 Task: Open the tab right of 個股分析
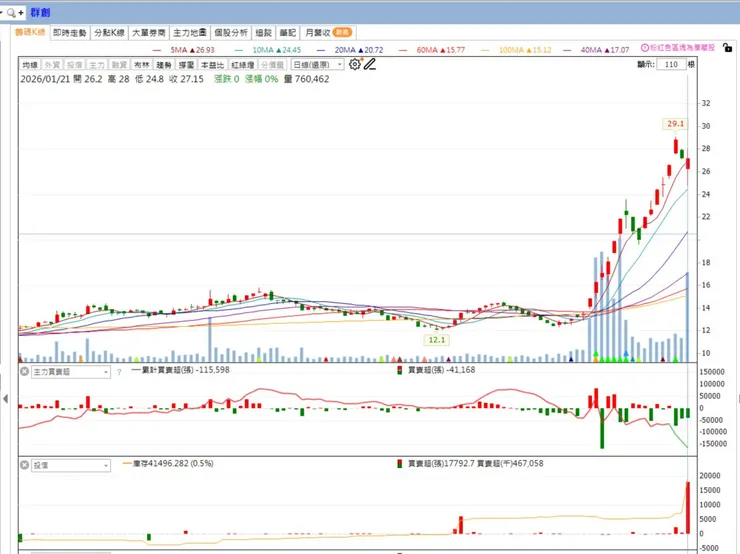[263, 33]
